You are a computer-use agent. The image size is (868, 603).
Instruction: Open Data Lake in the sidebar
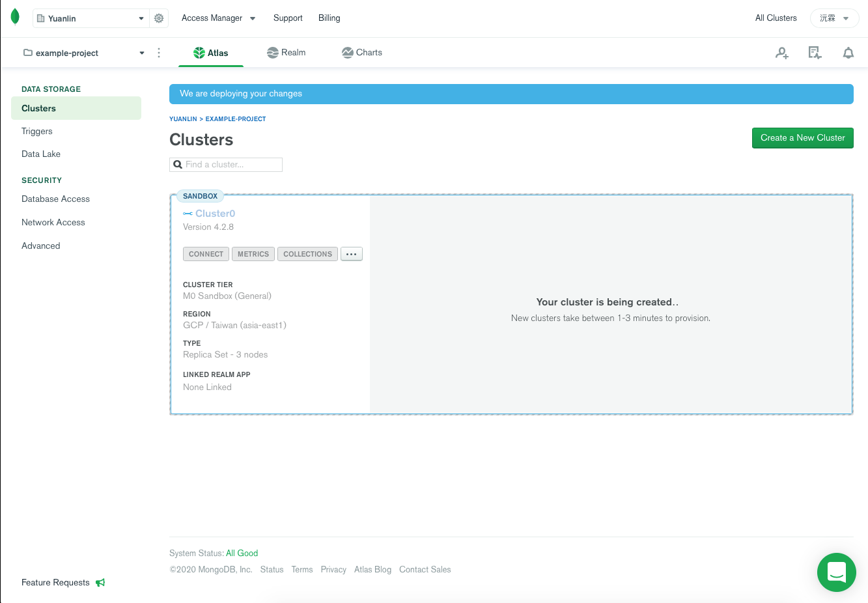tap(41, 154)
